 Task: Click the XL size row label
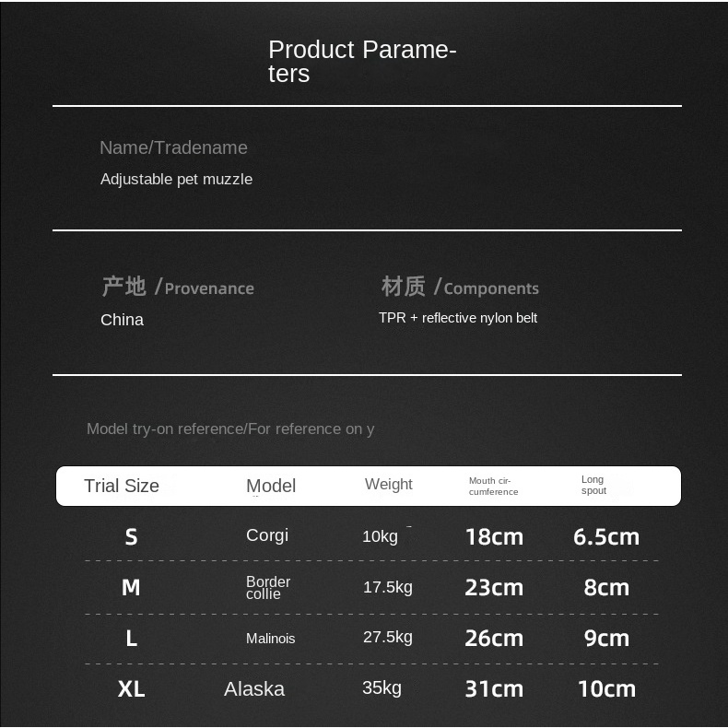click(132, 689)
